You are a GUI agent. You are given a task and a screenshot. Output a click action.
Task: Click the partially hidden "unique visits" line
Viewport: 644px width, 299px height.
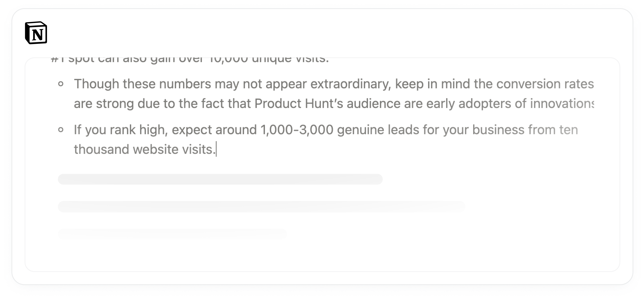coord(290,60)
